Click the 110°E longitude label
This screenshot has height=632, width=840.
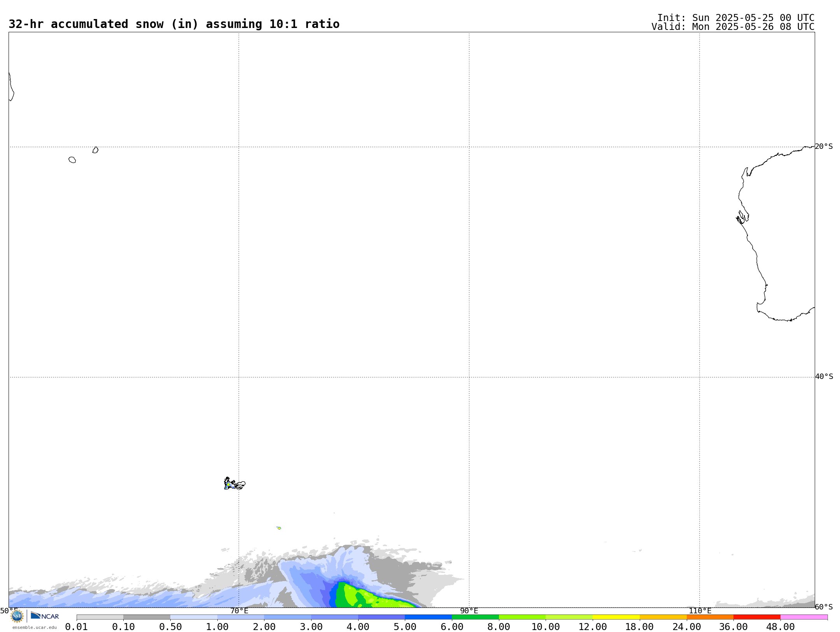pos(700,611)
